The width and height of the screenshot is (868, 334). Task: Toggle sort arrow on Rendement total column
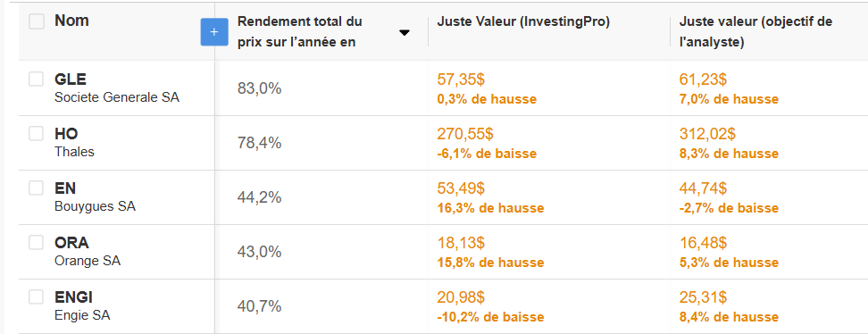point(405,33)
